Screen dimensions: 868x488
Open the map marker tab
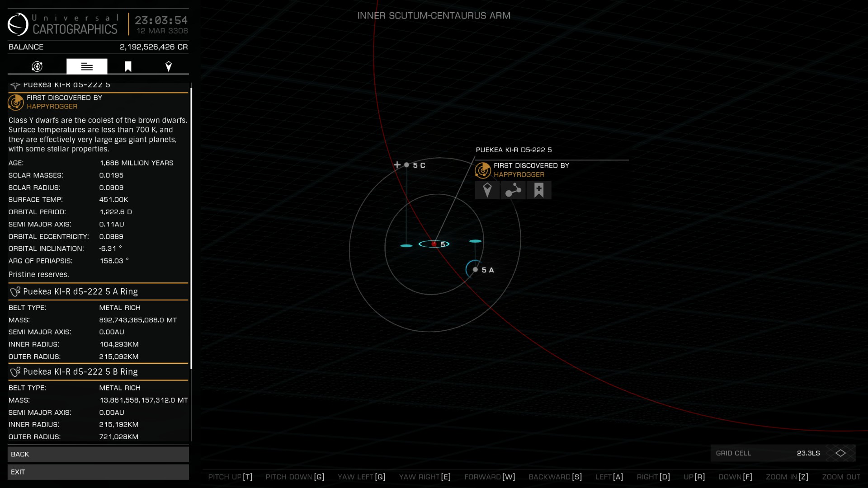169,66
